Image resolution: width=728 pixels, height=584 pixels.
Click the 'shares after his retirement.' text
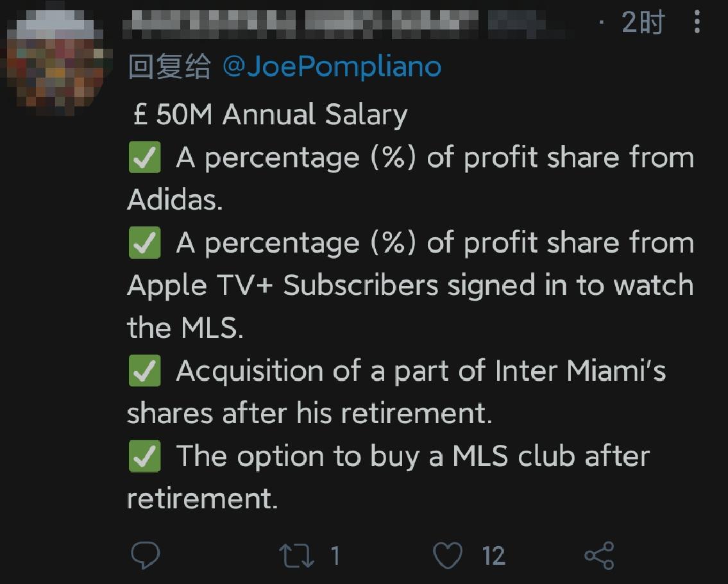tap(309, 413)
